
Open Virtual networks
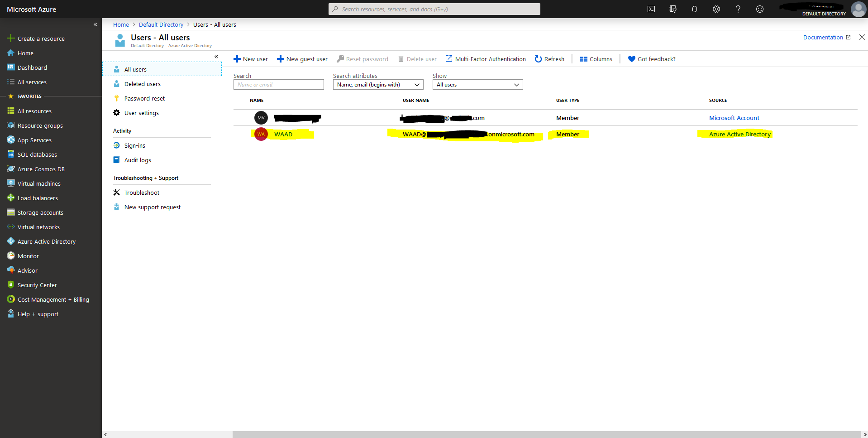click(x=33, y=227)
